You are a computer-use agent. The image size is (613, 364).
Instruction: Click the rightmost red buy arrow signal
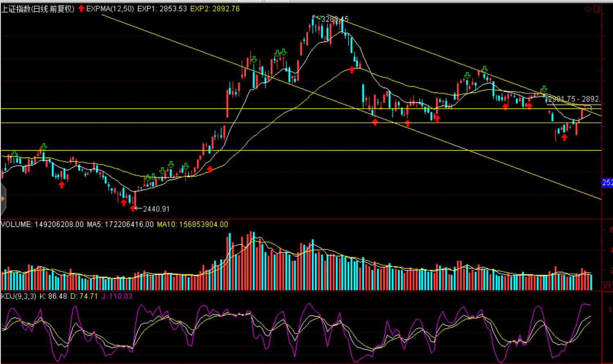coord(564,138)
